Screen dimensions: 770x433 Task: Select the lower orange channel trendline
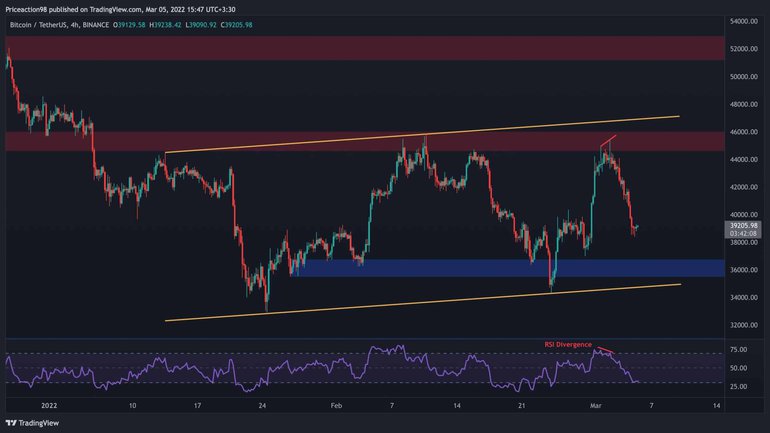coord(422,302)
